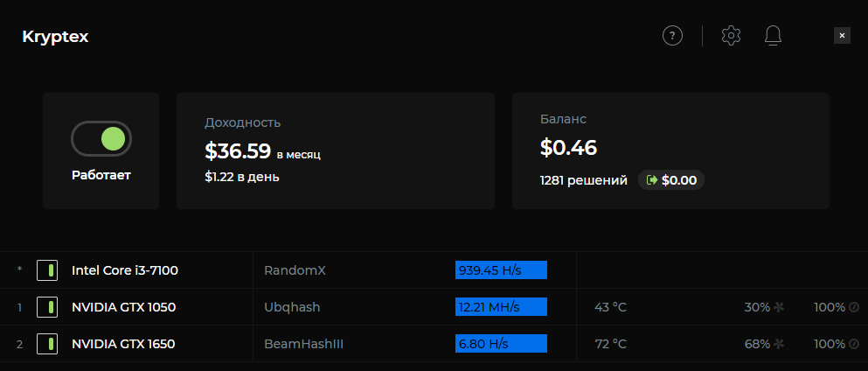Viewport: 868px width, 371px height.
Task: Disable mining on NVIDIA GTX 1050
Action: (47, 307)
